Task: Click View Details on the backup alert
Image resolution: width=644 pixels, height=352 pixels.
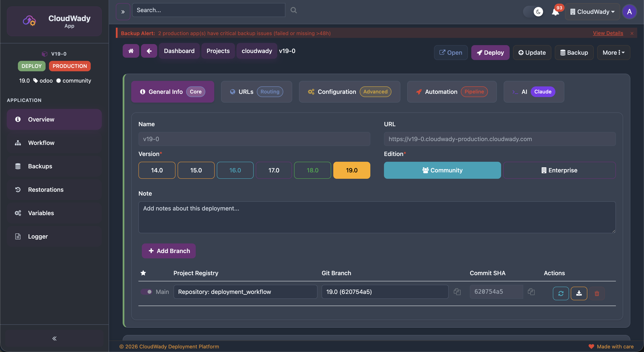Action: point(608,33)
